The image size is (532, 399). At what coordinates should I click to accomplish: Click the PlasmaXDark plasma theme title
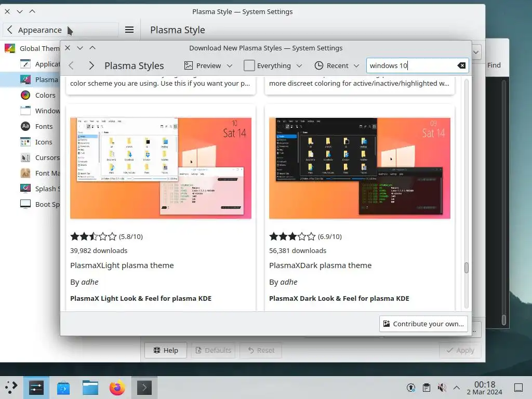320,265
